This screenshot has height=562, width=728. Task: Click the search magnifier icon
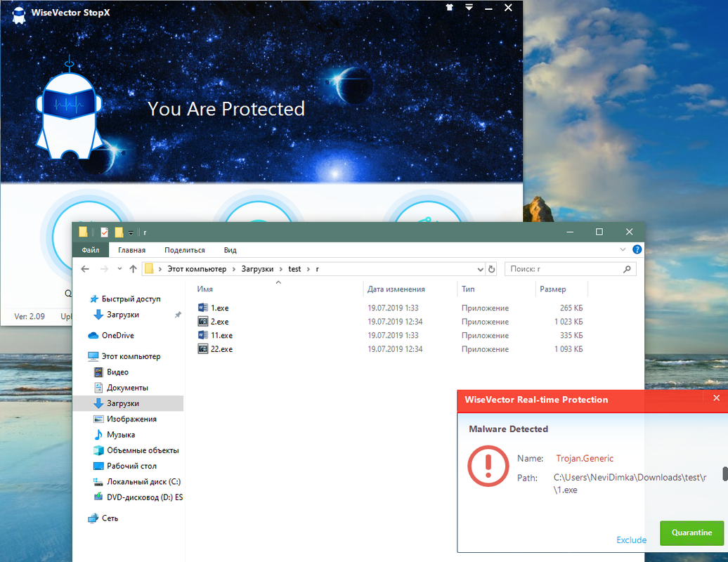[627, 268]
